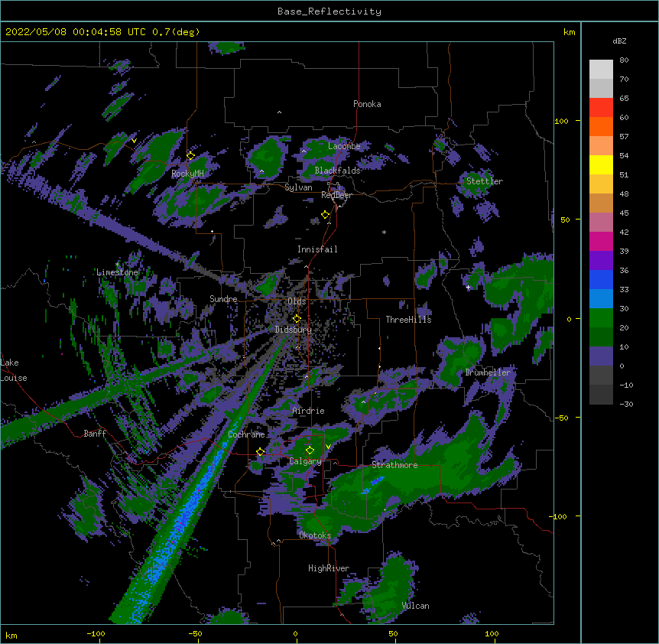Select the red 60-65 dBZ legend swatch

click(601, 107)
